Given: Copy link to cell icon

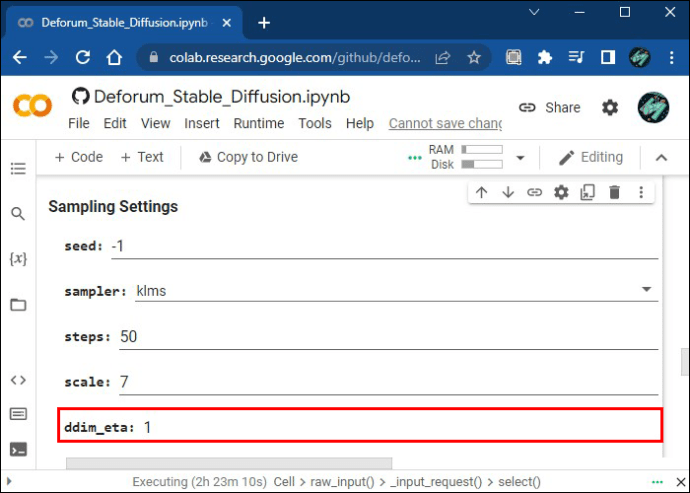Looking at the screenshot, I should [x=534, y=192].
